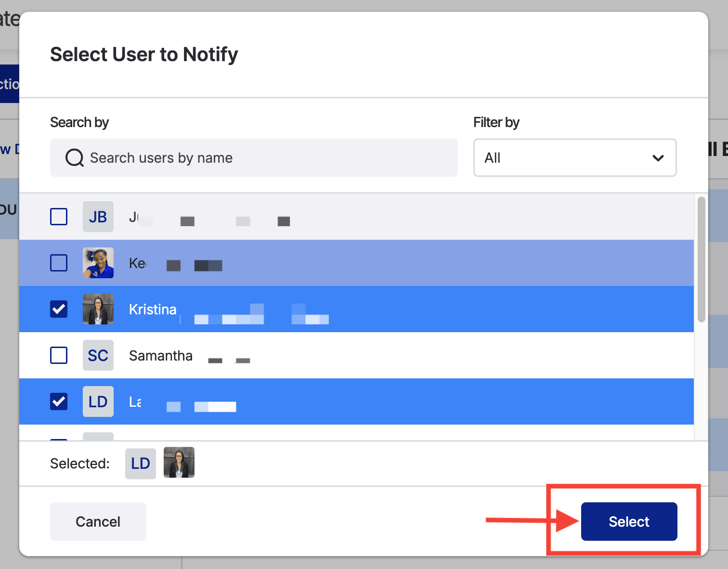Click the Ke user's profile photo
This screenshot has width=728, height=569.
coord(98,263)
